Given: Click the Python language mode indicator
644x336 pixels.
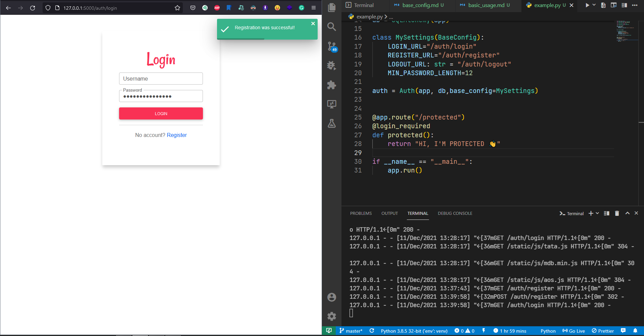Looking at the screenshot, I should 548,331.
